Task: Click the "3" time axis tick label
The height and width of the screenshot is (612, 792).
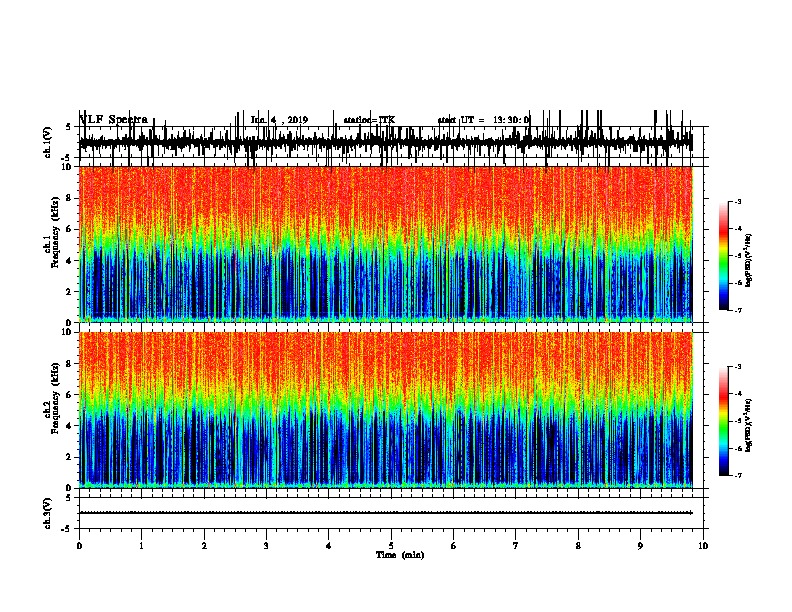Action: (x=266, y=546)
